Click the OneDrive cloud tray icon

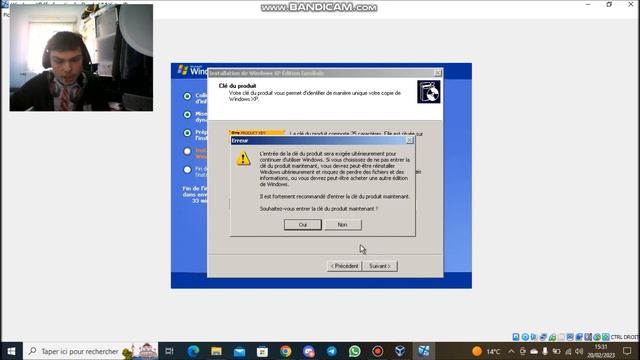[x=534, y=351]
